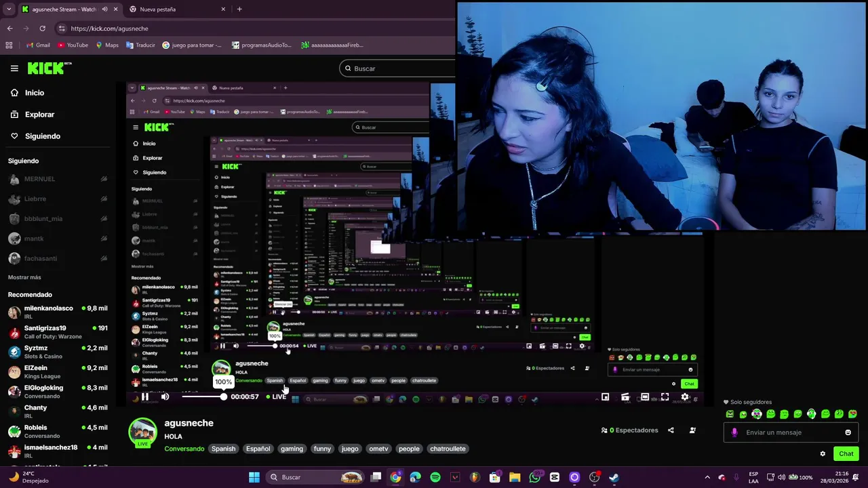Open a new browser tab
The width and height of the screenshot is (868, 488).
tap(239, 9)
